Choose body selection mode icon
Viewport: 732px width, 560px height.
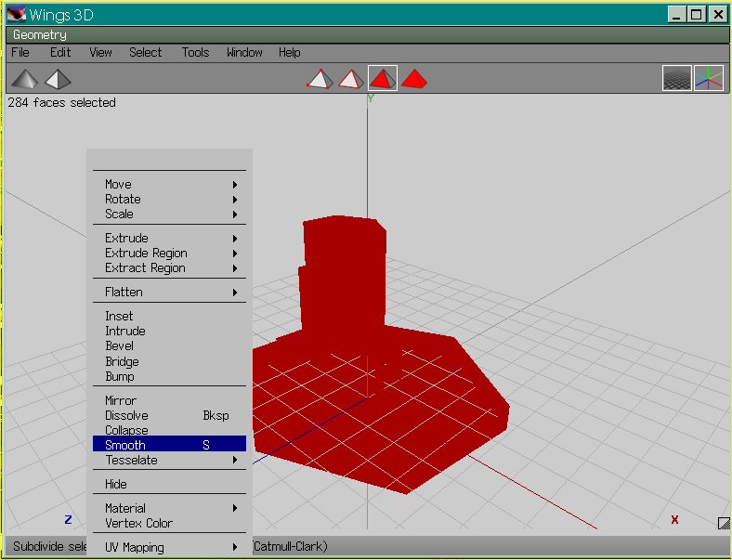[414, 79]
